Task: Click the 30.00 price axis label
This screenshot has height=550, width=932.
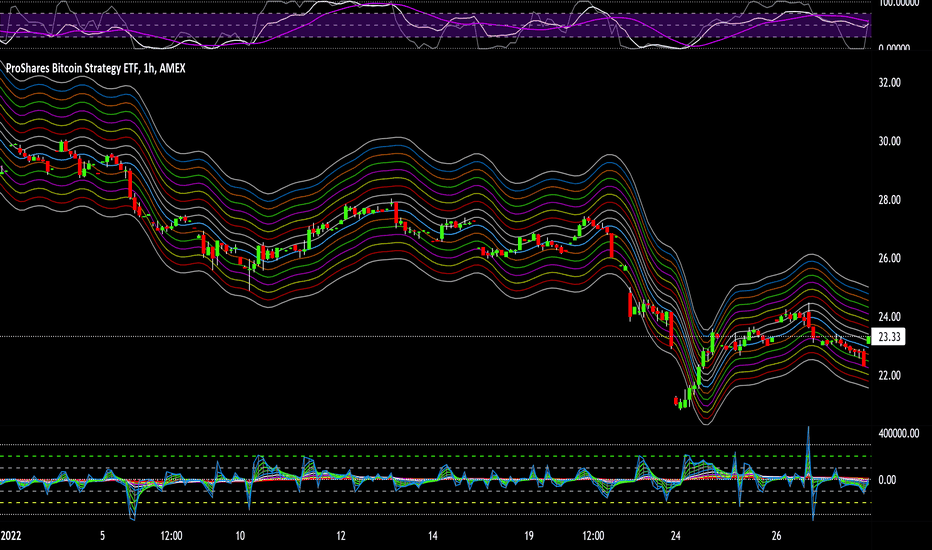Action: coord(889,141)
